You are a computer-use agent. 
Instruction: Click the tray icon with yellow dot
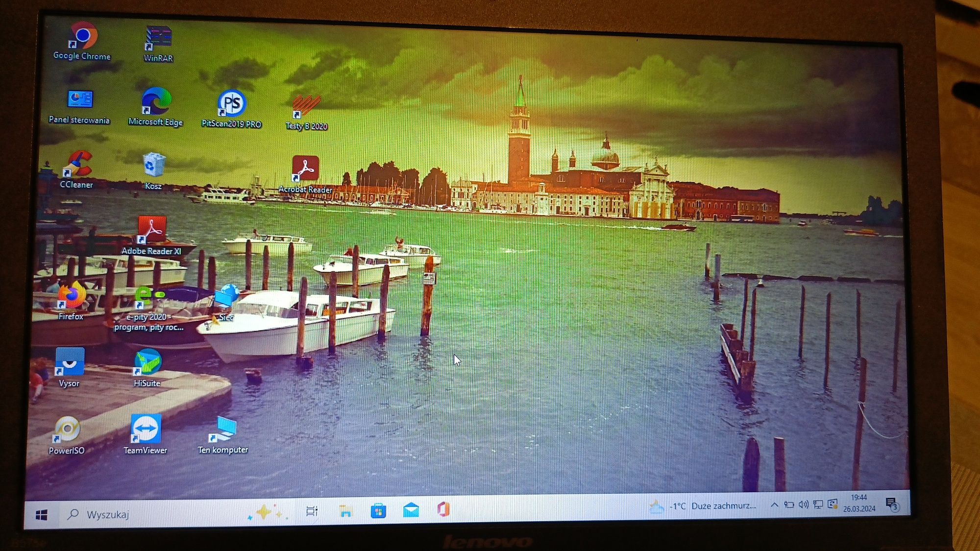(833, 504)
